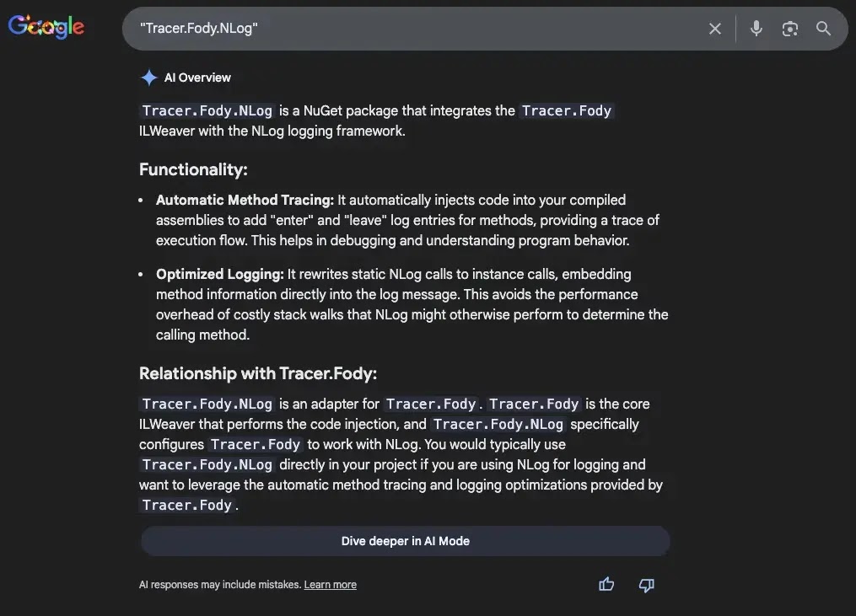This screenshot has height=616, width=856.
Task: Click the AI Overview sparkle icon
Action: (x=148, y=77)
